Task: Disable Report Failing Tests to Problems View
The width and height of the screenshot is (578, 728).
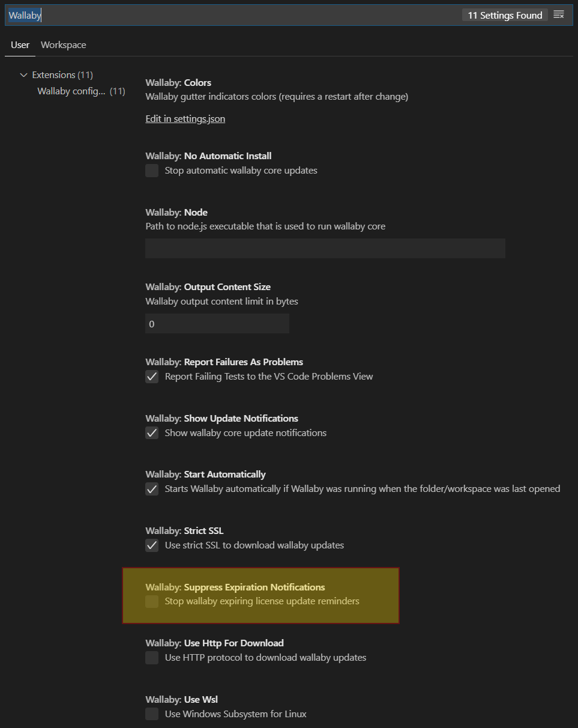Action: pos(152,377)
